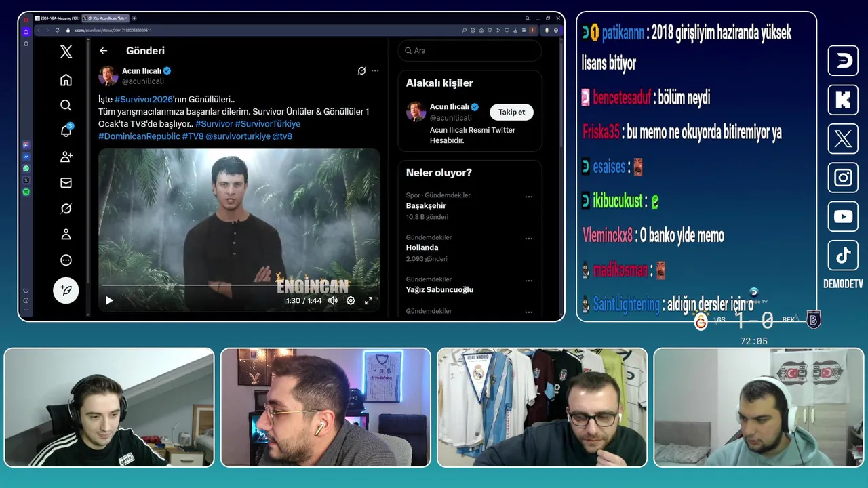Open the #SurvivorTürkiye hashtag
868x488 pixels.
click(x=267, y=124)
